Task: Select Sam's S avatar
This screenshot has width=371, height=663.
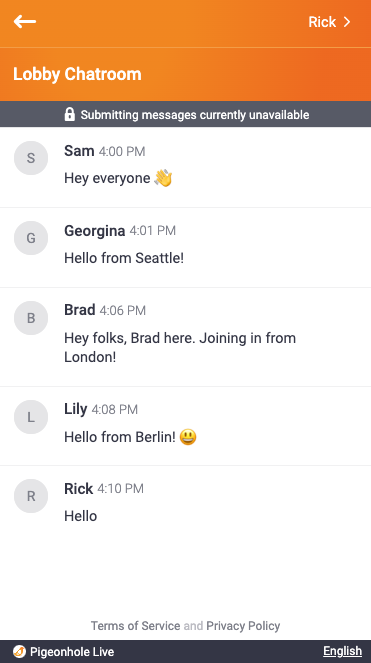Action: [x=31, y=158]
